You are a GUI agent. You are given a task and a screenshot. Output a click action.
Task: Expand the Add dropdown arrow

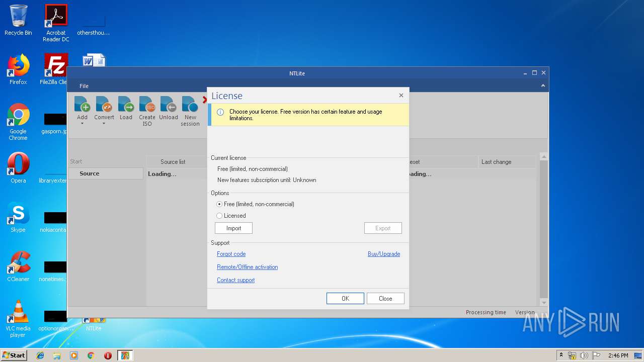[82, 124]
